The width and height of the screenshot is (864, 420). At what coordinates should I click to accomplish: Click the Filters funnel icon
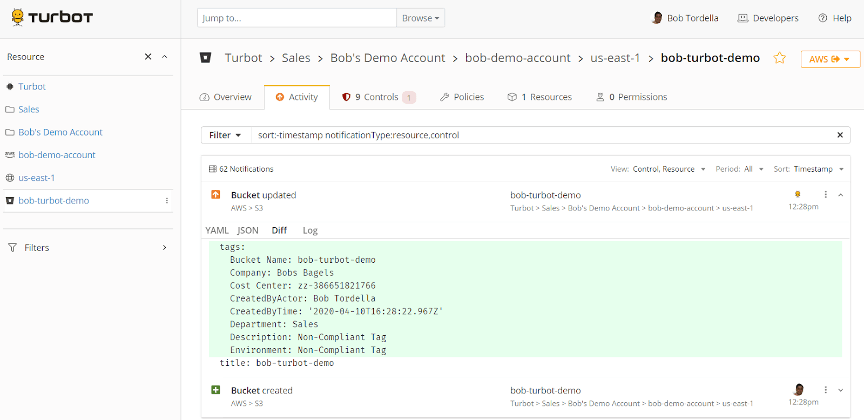[12, 247]
